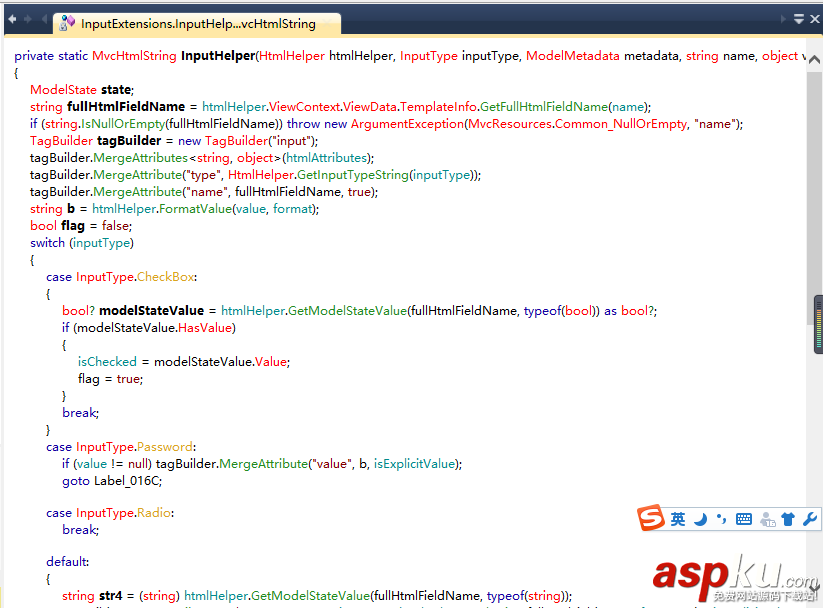Open the Sogou soft keyboard

pyautogui.click(x=743, y=518)
